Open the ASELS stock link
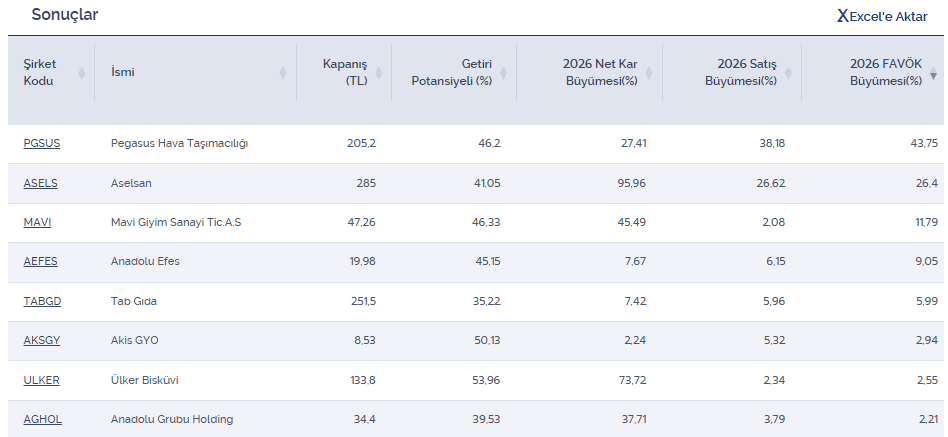 41,183
